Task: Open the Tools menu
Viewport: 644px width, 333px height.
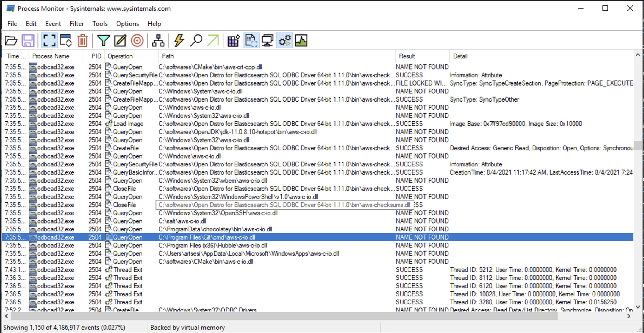Action: coord(100,24)
